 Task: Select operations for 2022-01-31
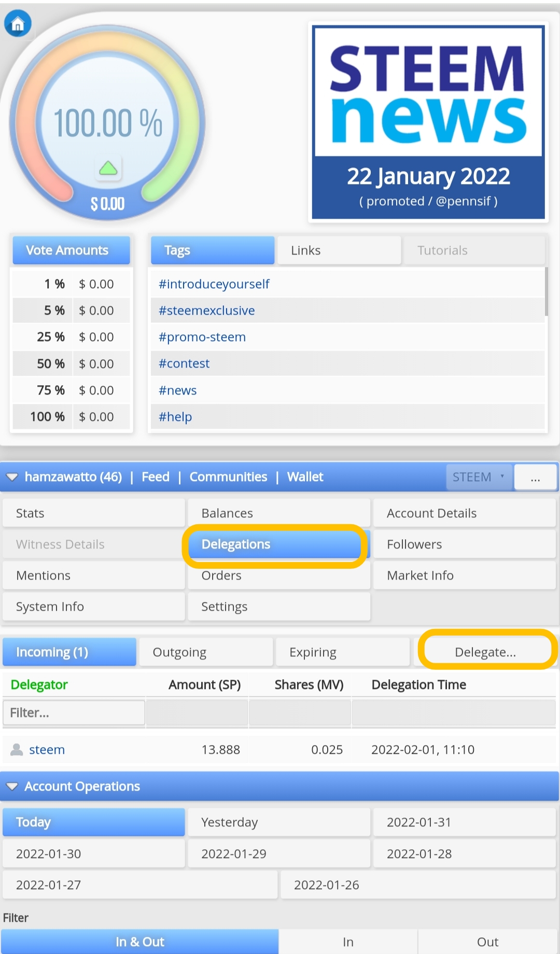465,822
